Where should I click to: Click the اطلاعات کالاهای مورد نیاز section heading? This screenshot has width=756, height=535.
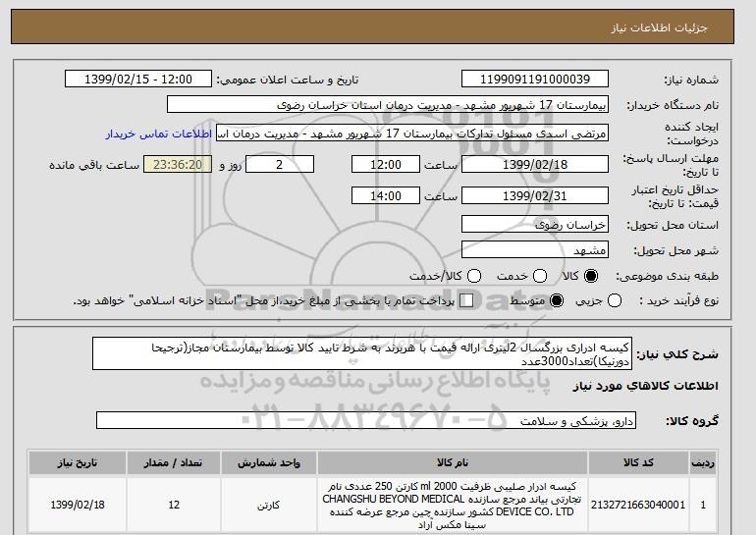pyautogui.click(x=646, y=386)
